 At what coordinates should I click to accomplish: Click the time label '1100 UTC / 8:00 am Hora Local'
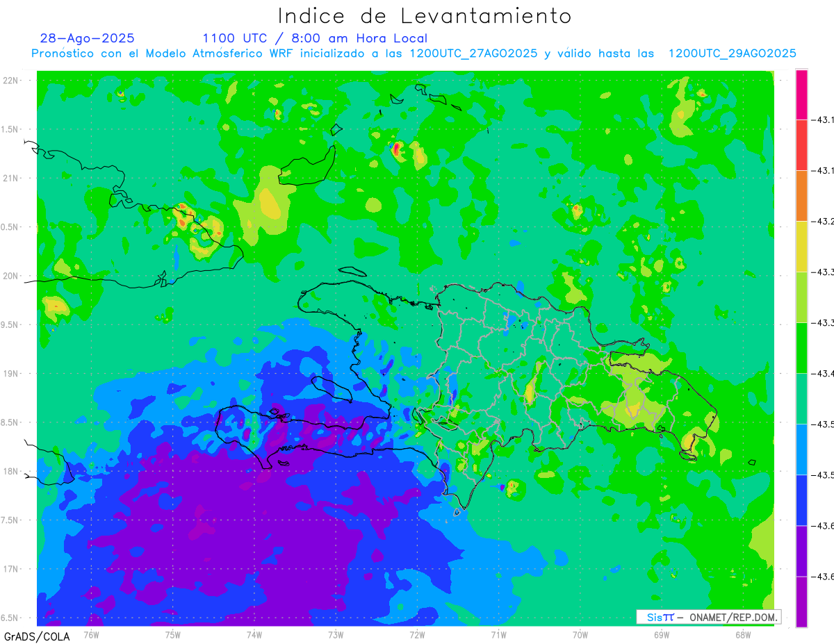click(x=315, y=38)
